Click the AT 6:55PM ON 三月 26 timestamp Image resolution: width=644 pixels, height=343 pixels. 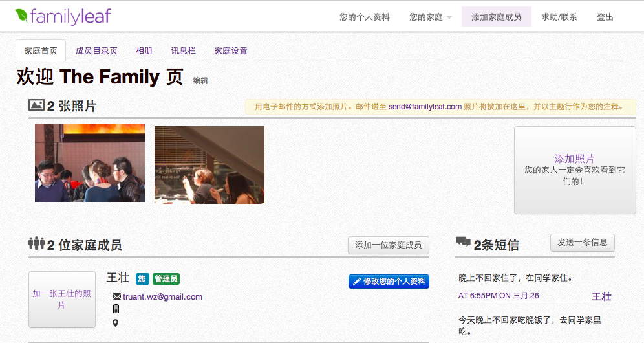pos(499,296)
